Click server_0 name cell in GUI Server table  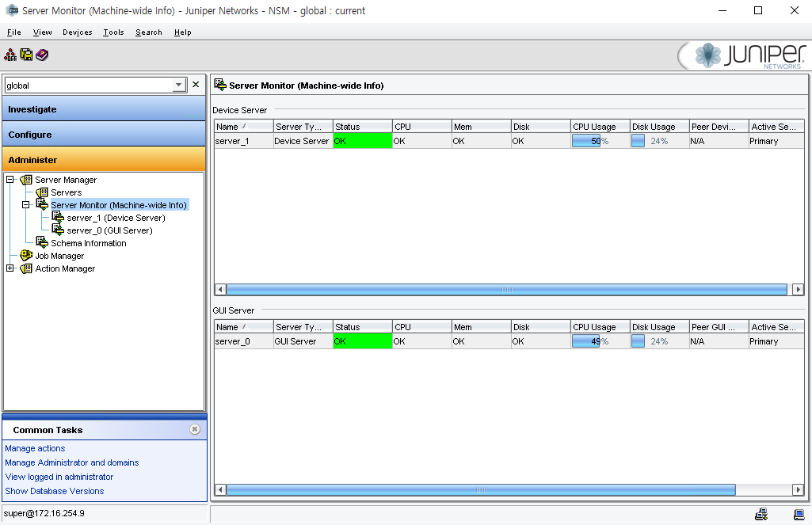pos(244,341)
